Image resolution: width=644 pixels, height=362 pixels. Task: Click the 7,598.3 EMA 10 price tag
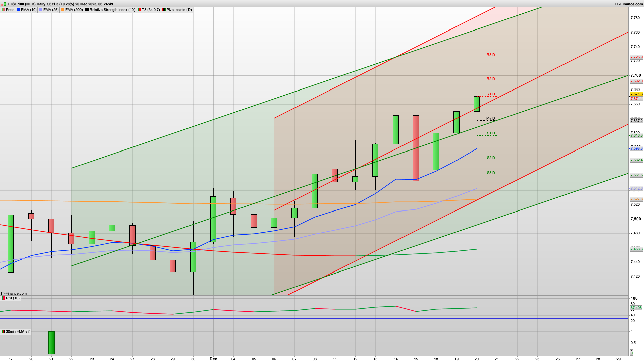[636, 149]
